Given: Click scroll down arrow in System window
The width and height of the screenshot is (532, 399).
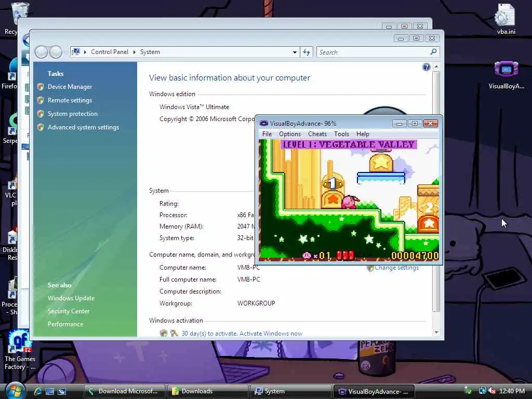Looking at the screenshot, I should pyautogui.click(x=436, y=332).
